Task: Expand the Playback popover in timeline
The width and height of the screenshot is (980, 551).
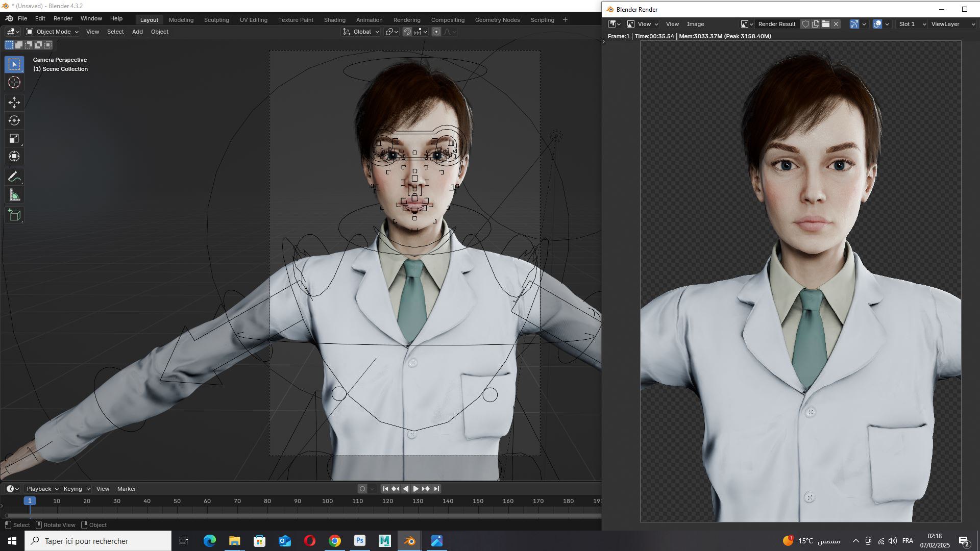Action: tap(42, 489)
